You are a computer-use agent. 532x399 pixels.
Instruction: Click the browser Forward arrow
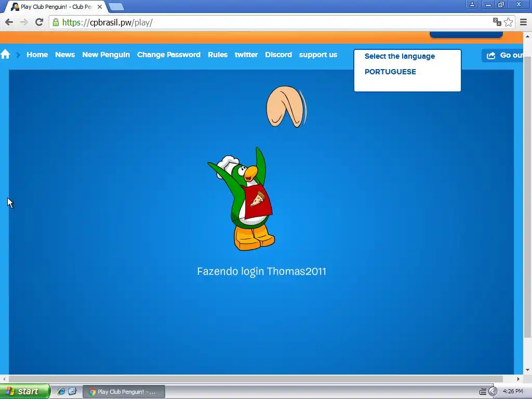click(x=24, y=22)
